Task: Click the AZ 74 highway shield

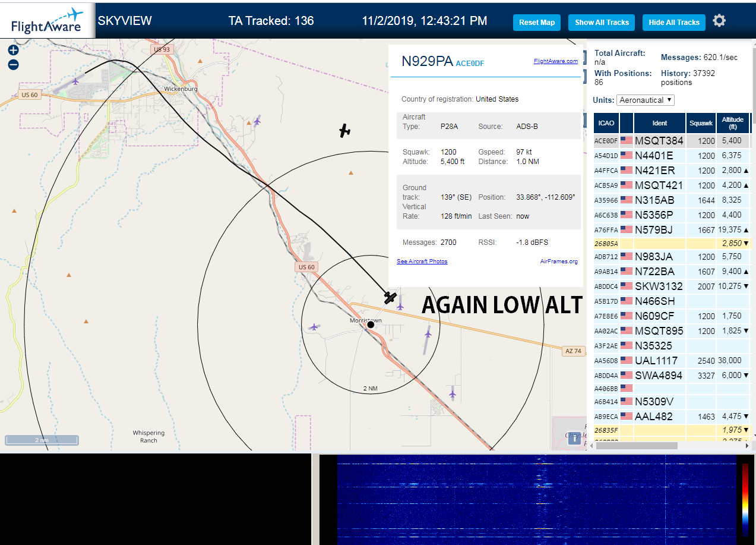Action: pos(572,351)
